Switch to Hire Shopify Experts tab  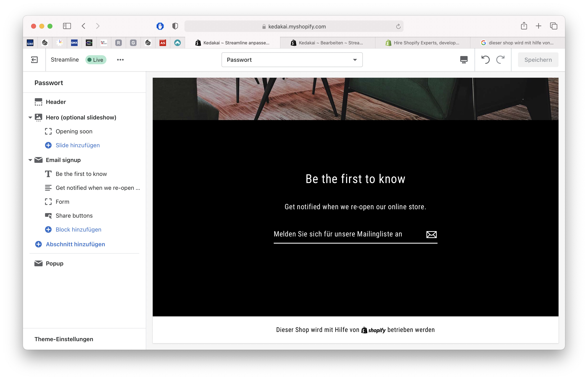[423, 43]
